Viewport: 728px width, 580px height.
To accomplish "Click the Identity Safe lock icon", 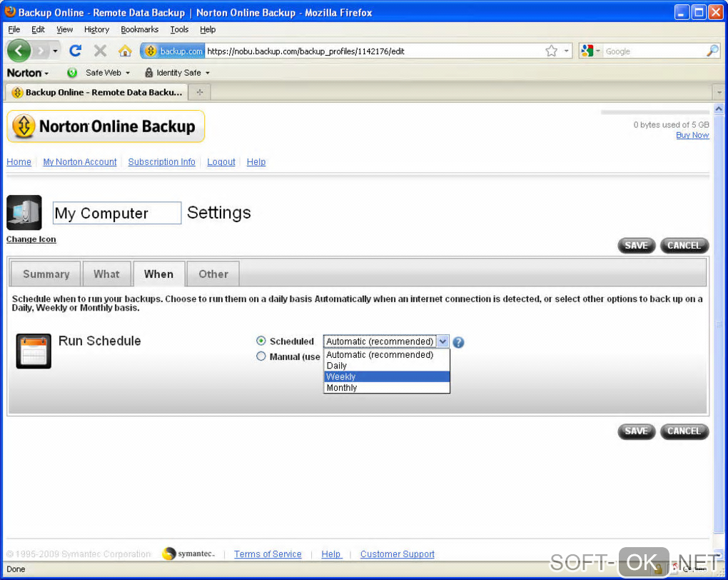I will (148, 73).
